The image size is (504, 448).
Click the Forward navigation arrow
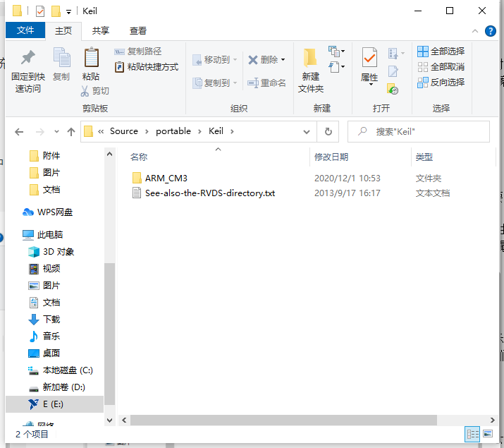(x=40, y=132)
